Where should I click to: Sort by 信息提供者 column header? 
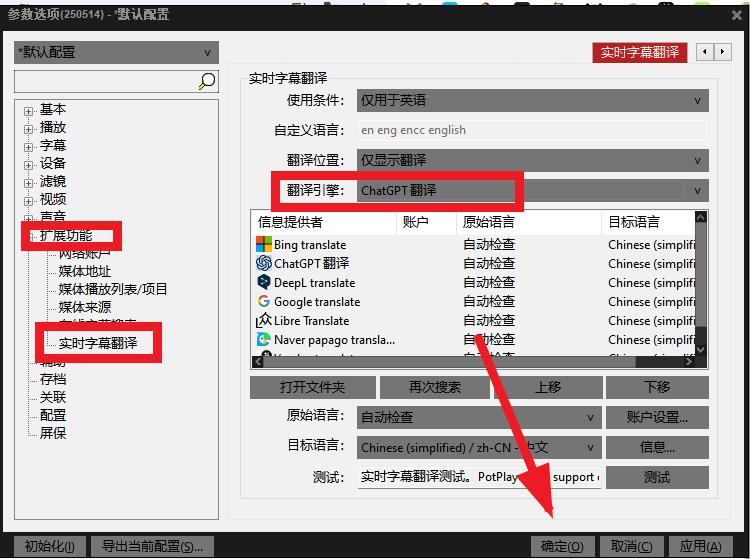coord(324,222)
